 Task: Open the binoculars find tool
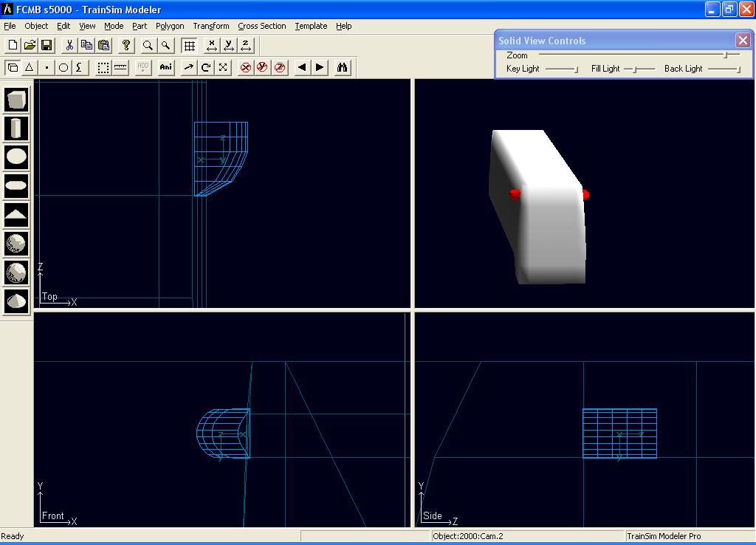(343, 67)
